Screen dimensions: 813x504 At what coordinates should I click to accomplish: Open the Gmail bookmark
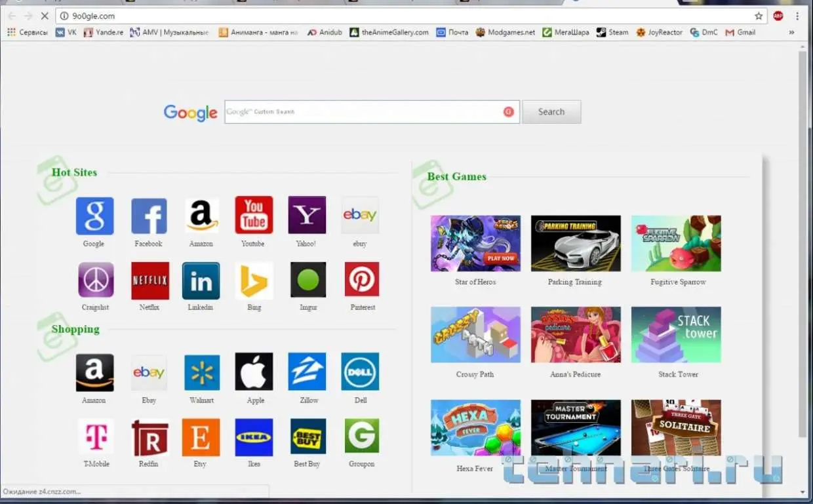[740, 32]
